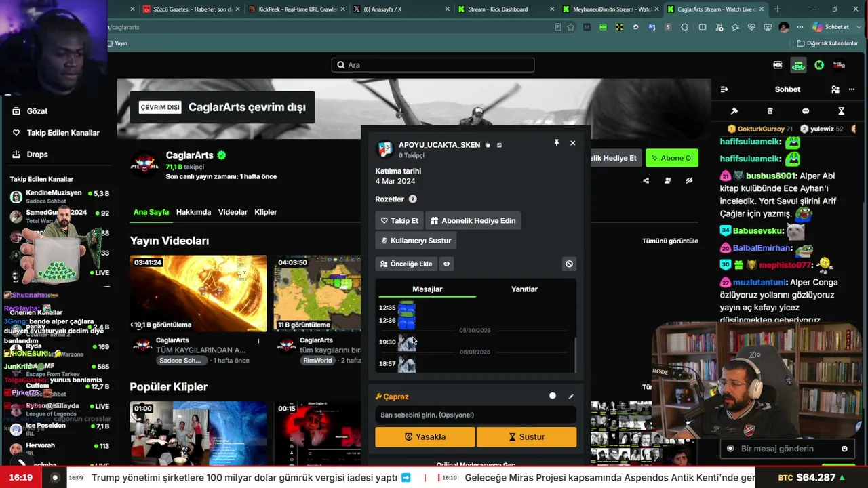Screen dimensions: 868x488
Task: Open a new browser tab
Action: pos(778,9)
